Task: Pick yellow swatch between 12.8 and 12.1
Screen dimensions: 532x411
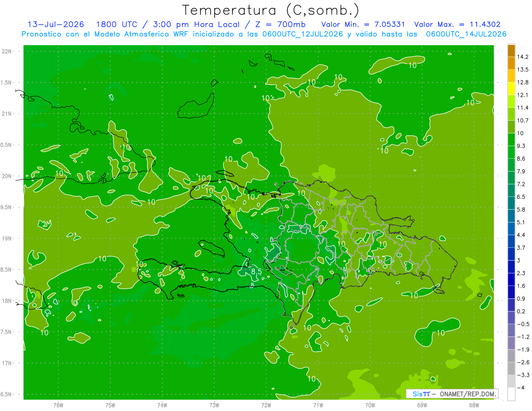Action: point(511,89)
